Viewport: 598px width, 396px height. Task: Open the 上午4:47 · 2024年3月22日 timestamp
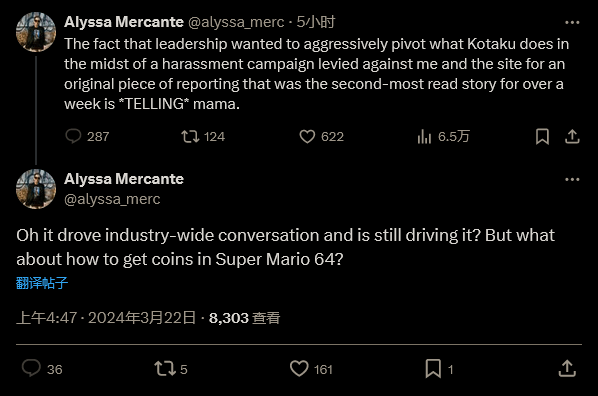pos(106,318)
